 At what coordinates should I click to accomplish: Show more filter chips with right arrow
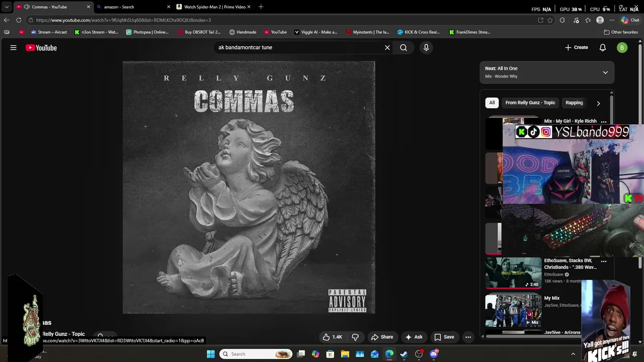point(598,103)
